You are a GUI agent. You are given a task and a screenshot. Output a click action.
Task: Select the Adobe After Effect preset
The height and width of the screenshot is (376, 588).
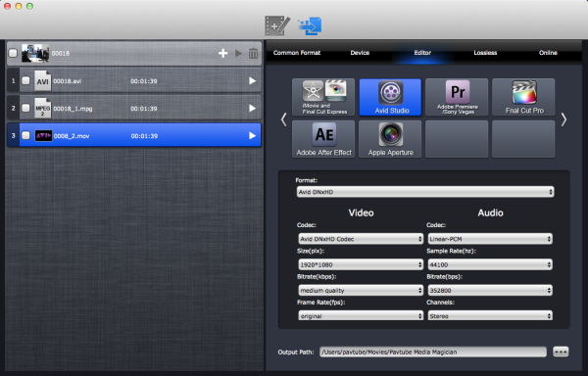tap(323, 139)
